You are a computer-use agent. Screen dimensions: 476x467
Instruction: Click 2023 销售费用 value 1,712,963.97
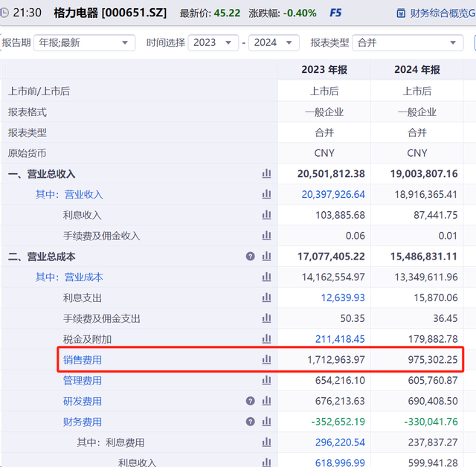[x=336, y=360]
